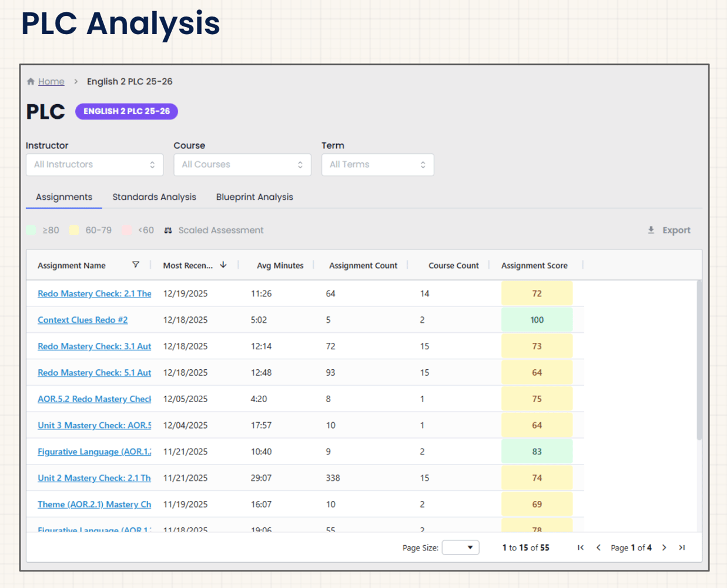The image size is (727, 588).
Task: Click the Assignment Name filter icon
Action: pyautogui.click(x=136, y=265)
